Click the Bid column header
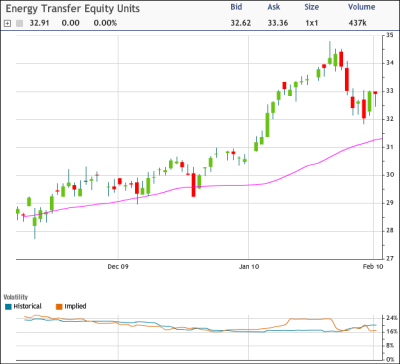This screenshot has width=400, height=364. (x=237, y=7)
